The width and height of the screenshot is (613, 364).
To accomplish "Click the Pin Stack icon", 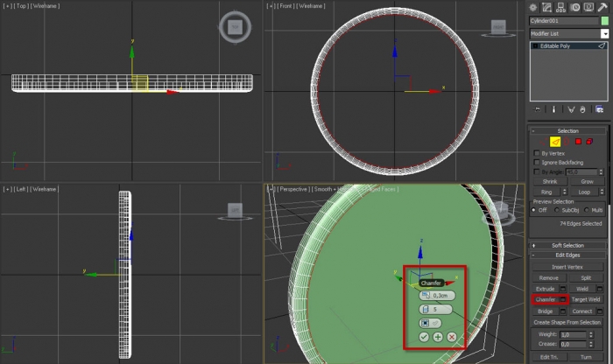I will [537, 109].
